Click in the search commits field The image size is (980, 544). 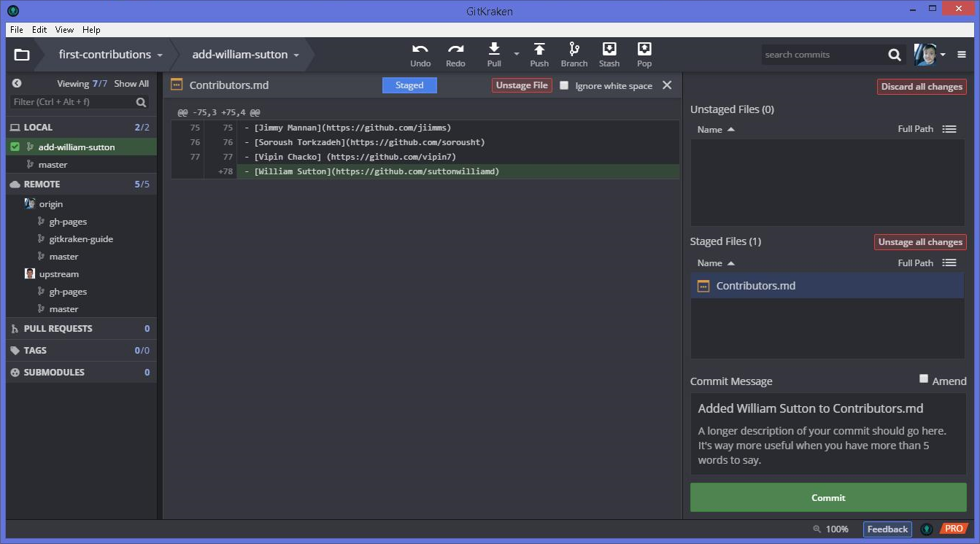coord(823,55)
